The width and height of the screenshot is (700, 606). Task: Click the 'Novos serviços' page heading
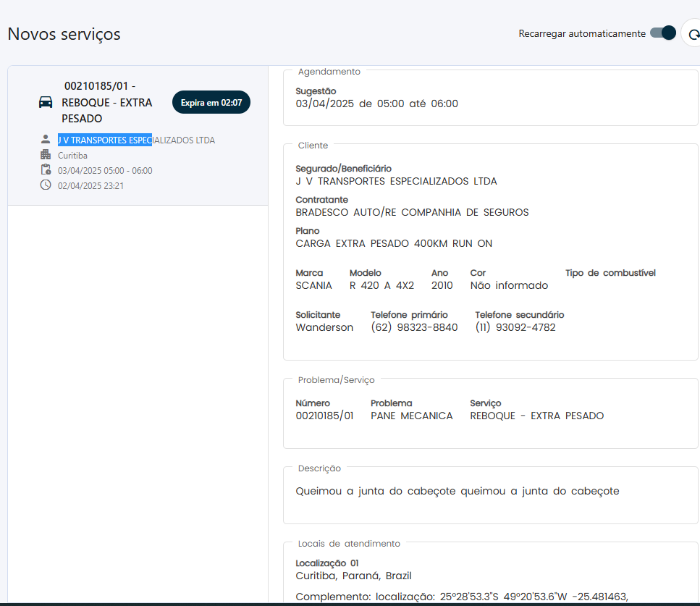(x=64, y=34)
